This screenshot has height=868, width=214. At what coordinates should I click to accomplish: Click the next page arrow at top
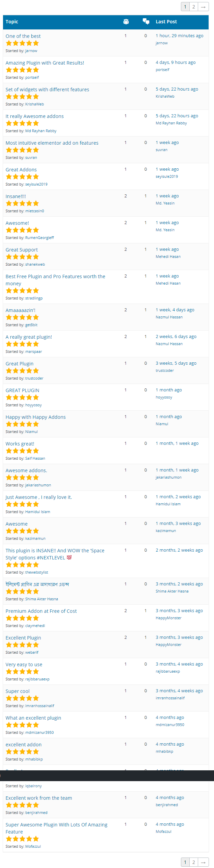[203, 7]
